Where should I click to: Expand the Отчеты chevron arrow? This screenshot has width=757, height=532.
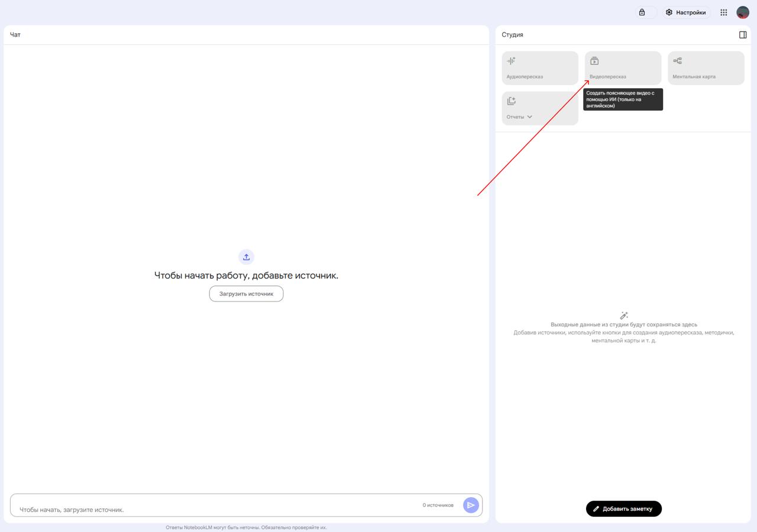(x=529, y=117)
